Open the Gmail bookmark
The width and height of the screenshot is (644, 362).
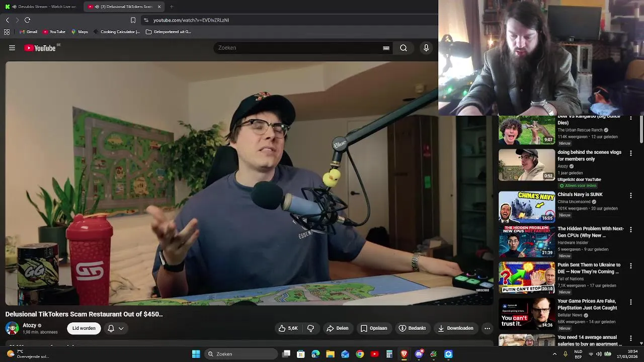tap(28, 32)
